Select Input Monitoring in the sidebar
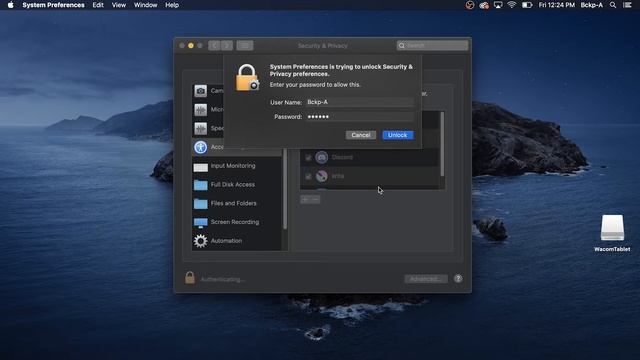 [x=237, y=166]
